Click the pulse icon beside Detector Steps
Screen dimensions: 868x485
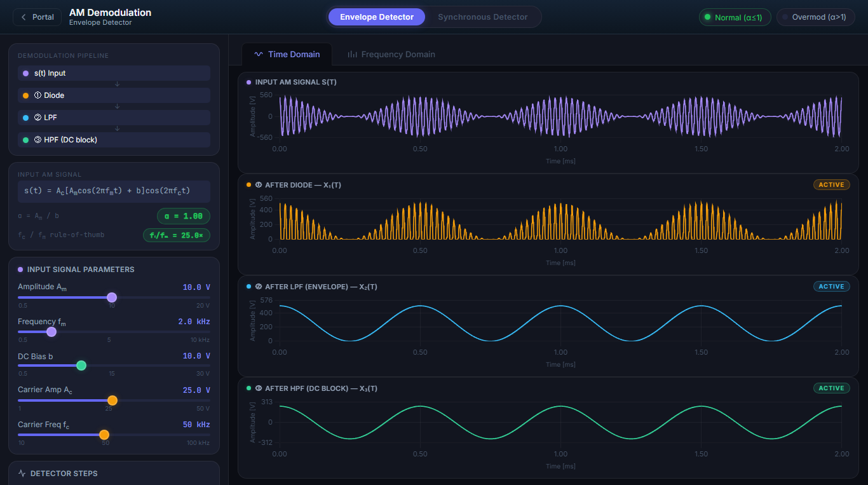[x=22, y=474]
